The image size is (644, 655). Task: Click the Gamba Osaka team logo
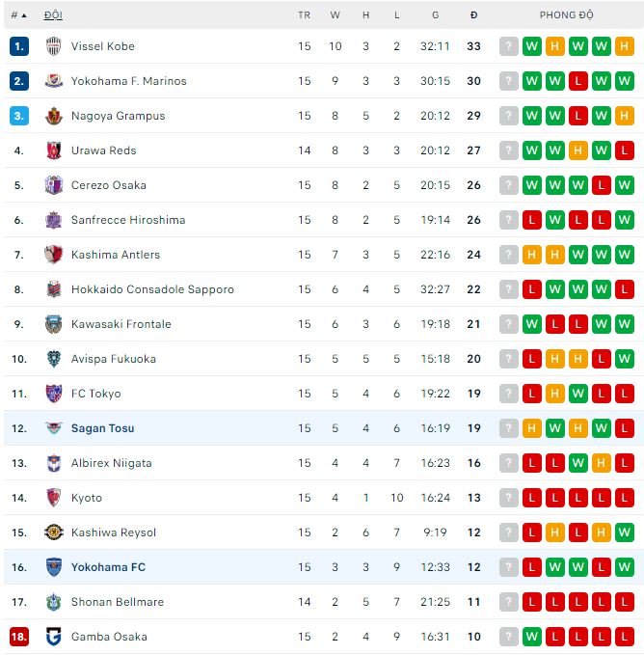(x=54, y=637)
